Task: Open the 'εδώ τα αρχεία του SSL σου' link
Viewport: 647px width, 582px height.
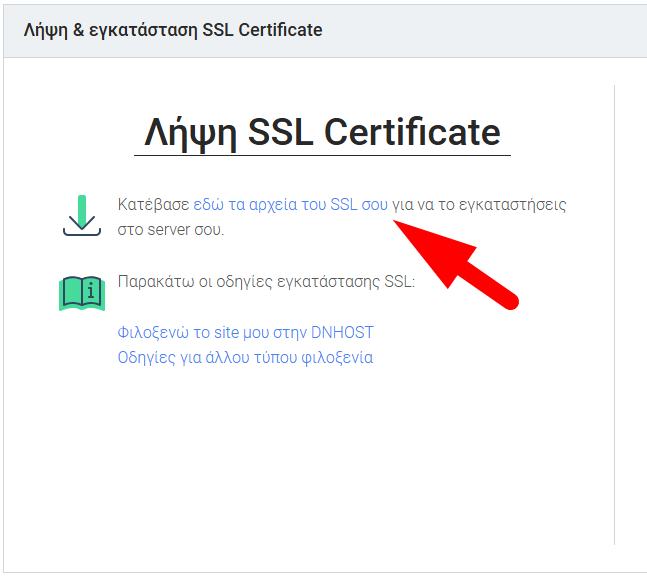Action: [x=290, y=204]
